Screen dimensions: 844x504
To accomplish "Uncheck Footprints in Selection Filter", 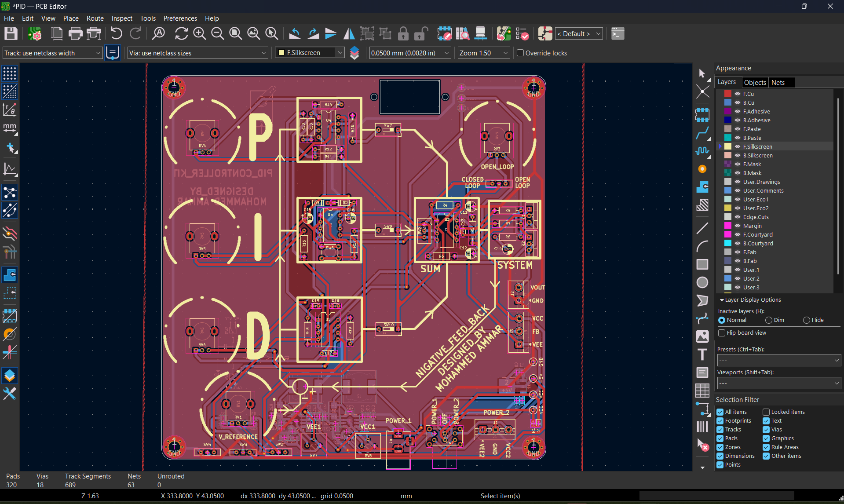I will click(x=720, y=421).
